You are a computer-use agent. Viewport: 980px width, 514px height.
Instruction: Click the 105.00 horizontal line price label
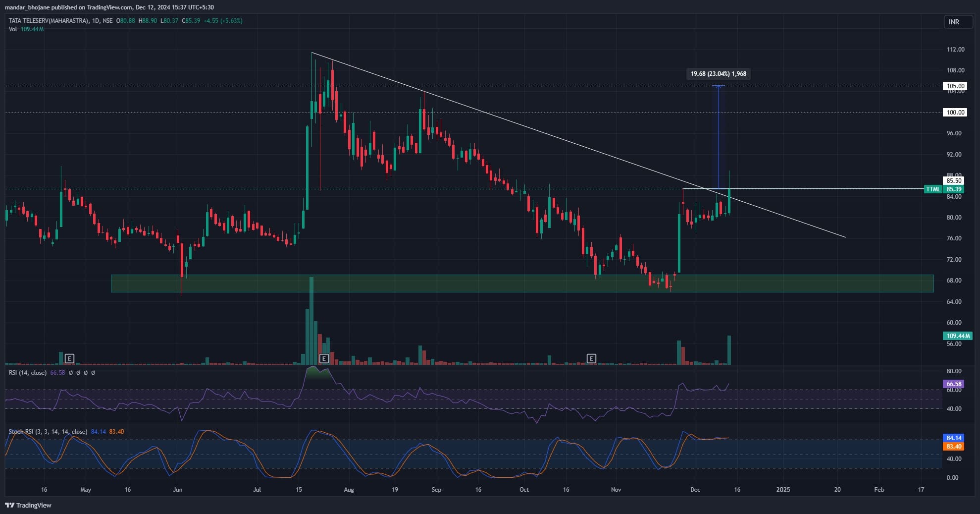tap(955, 86)
